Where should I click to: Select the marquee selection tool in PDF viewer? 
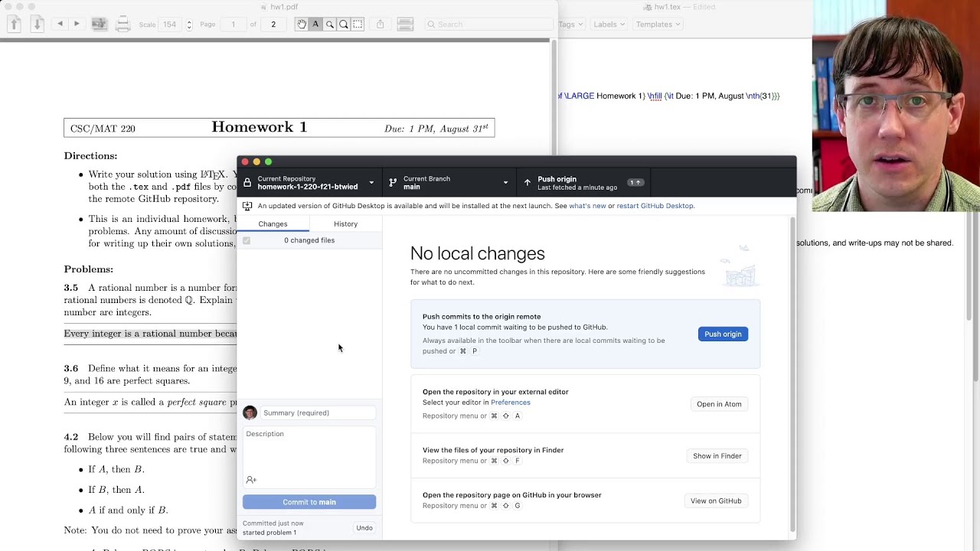pyautogui.click(x=358, y=24)
